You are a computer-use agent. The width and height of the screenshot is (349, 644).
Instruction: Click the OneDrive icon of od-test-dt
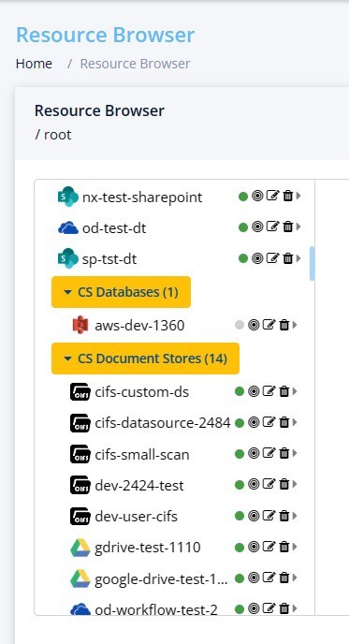[x=68, y=227]
